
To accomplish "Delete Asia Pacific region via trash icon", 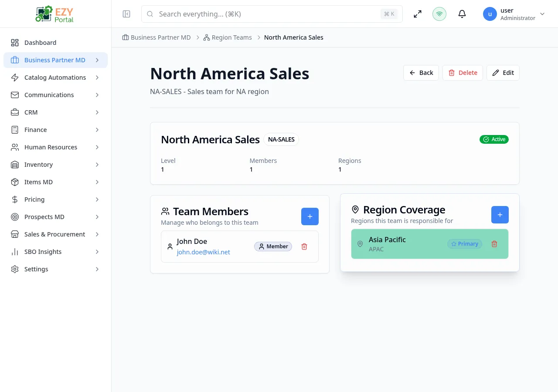I will (494, 244).
